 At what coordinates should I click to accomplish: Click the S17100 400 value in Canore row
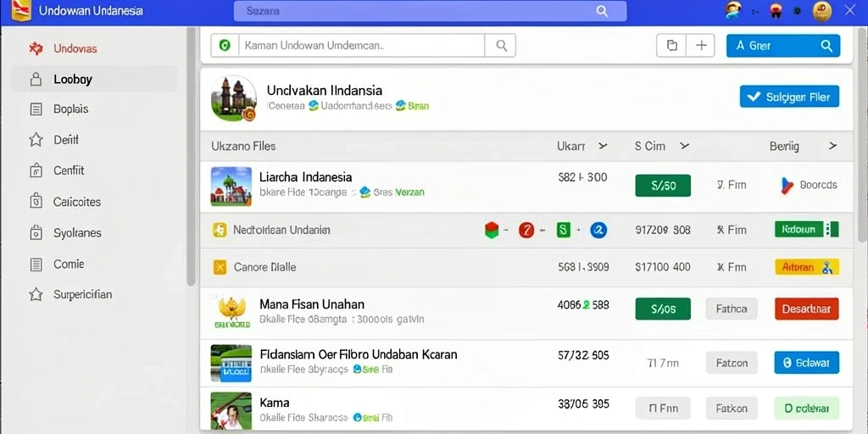click(663, 267)
